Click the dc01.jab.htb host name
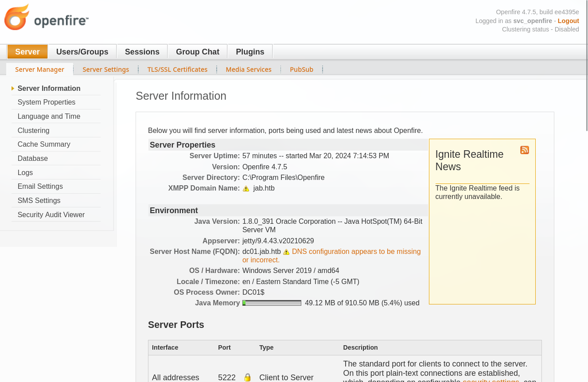The width and height of the screenshot is (588, 382). (261, 252)
